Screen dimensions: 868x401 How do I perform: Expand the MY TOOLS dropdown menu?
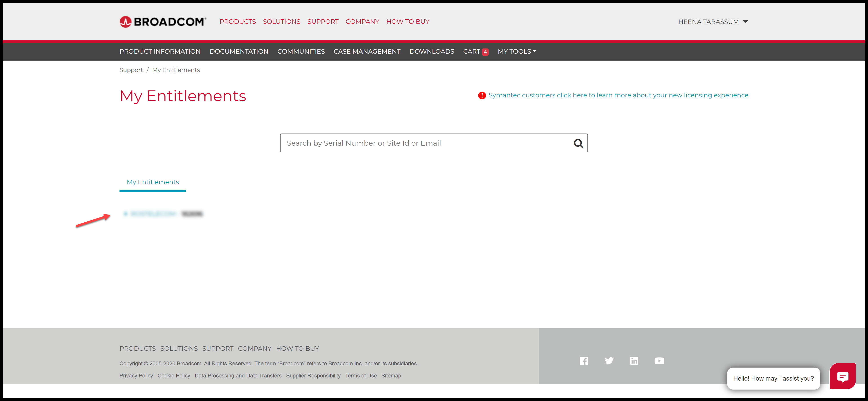coord(517,52)
